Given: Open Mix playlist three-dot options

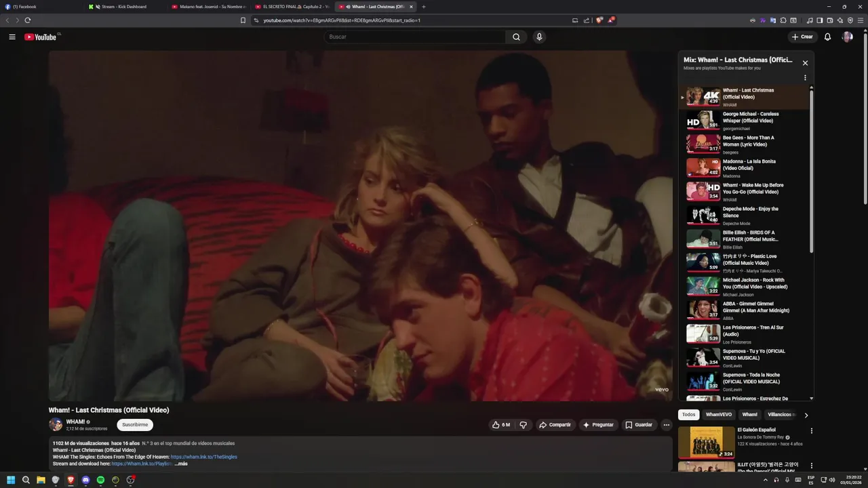Looking at the screenshot, I should tap(805, 77).
